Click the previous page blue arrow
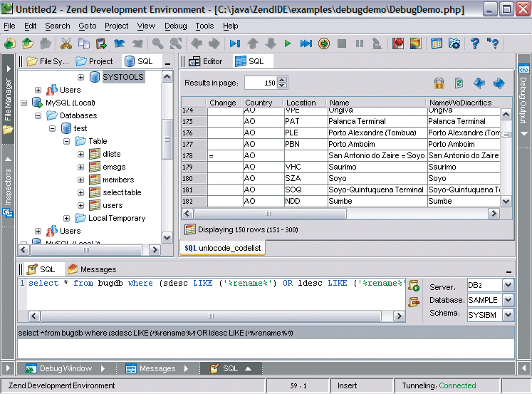 pyautogui.click(x=479, y=83)
